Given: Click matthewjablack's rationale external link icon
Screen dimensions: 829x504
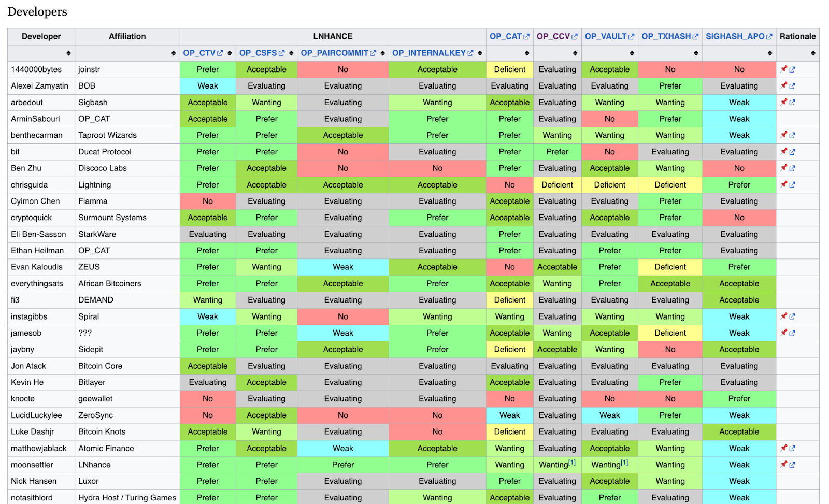Looking at the screenshot, I should 792,449.
